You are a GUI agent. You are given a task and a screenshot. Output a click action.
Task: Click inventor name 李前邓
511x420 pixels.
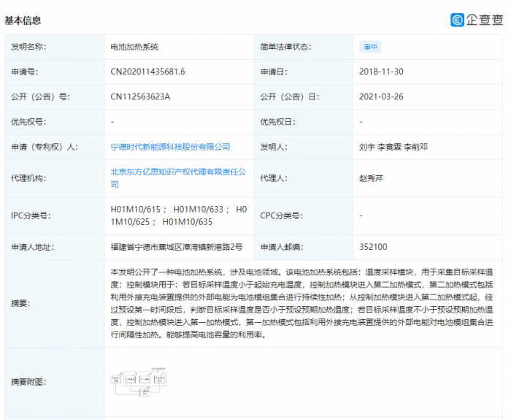(418, 147)
